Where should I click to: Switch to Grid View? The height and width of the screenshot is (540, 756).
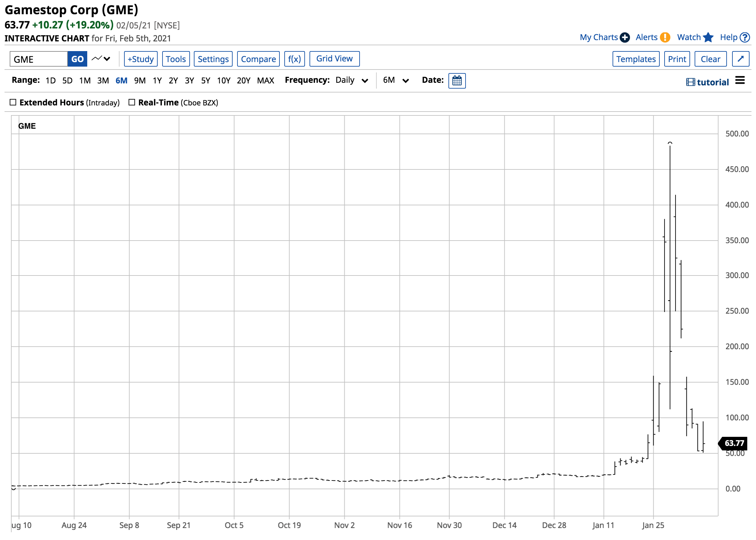[334, 59]
